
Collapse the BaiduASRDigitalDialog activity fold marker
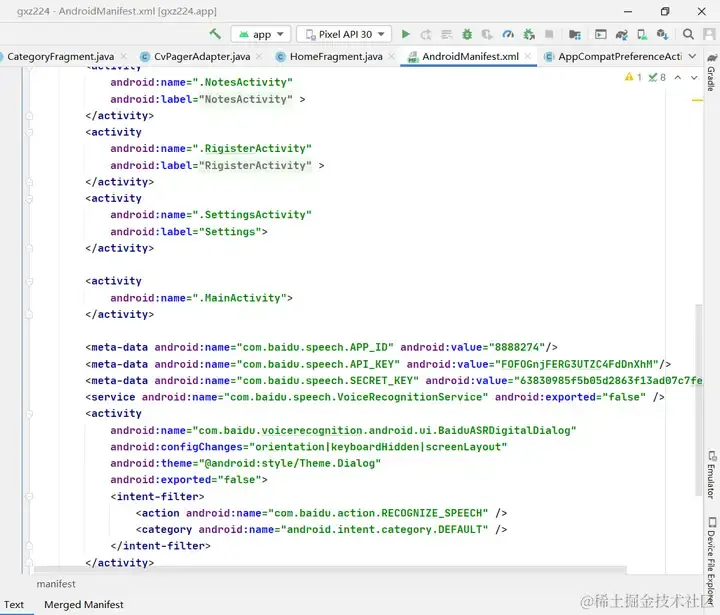[29, 414]
